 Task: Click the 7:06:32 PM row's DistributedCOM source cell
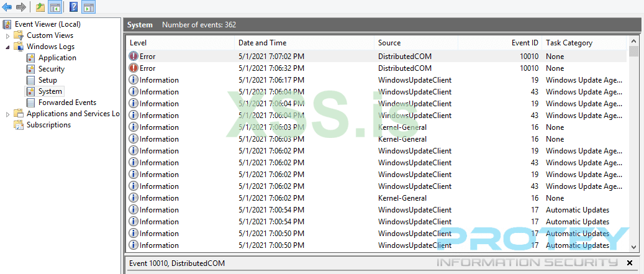(x=404, y=68)
